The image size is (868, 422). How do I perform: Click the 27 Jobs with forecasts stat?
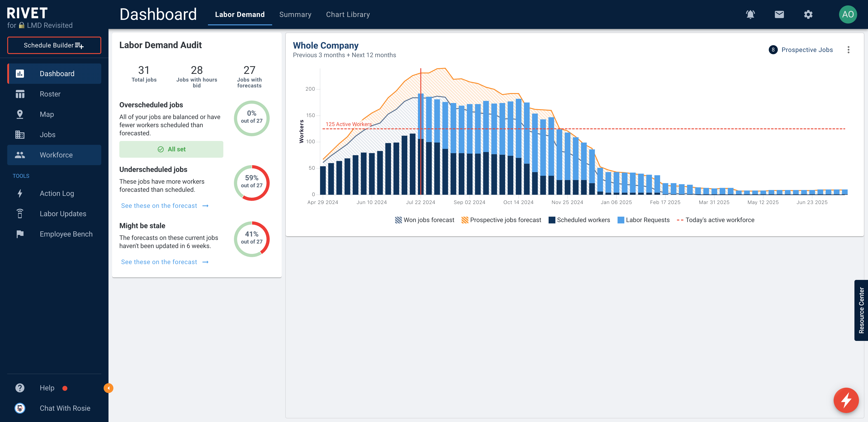[249, 76]
